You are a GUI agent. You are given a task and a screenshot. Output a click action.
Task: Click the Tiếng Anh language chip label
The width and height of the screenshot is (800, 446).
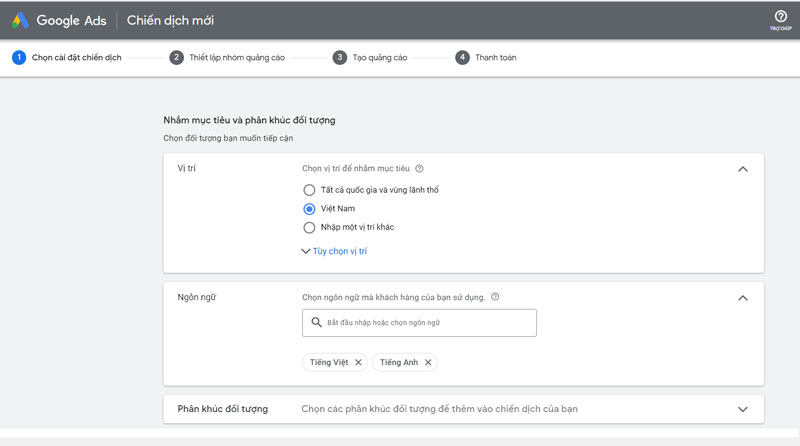[x=398, y=362]
